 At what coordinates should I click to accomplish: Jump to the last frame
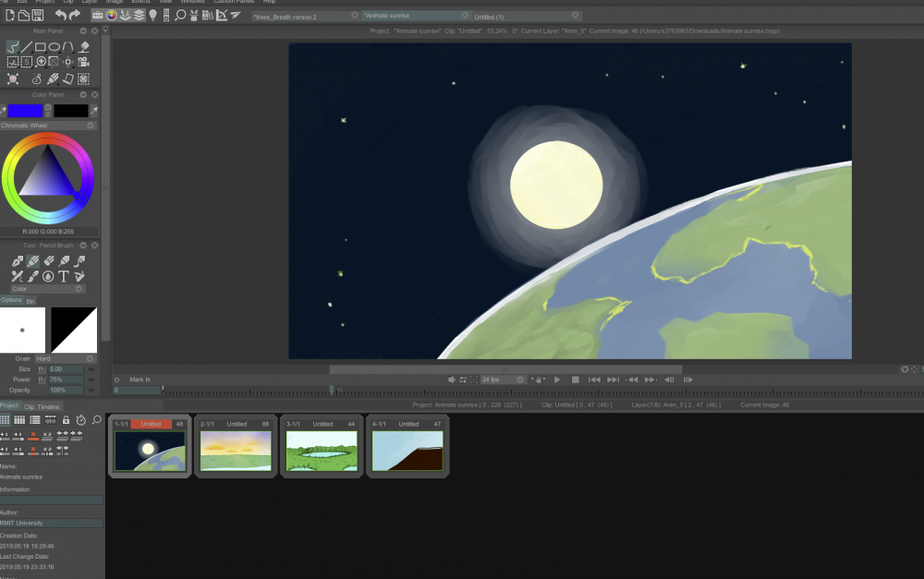pyautogui.click(x=613, y=380)
